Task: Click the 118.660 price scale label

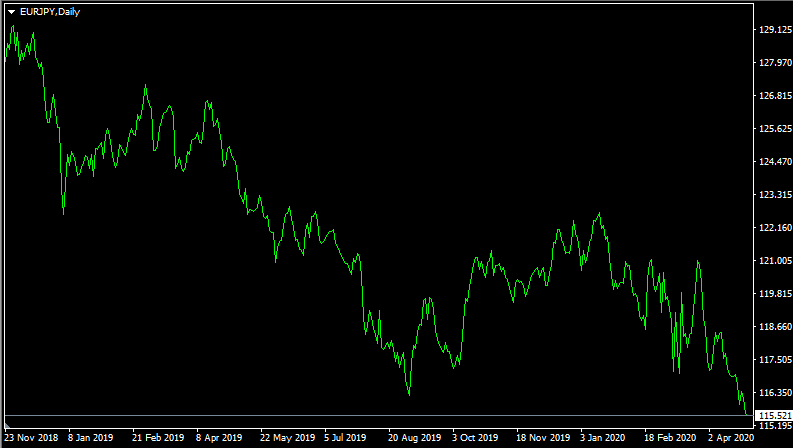Action: (775, 327)
